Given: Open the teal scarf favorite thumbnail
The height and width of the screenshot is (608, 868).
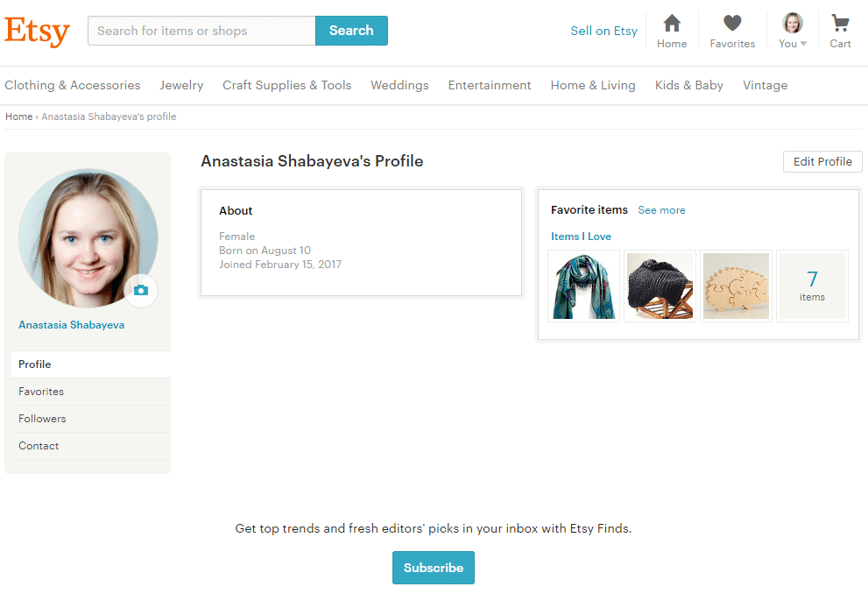Looking at the screenshot, I should (583, 286).
